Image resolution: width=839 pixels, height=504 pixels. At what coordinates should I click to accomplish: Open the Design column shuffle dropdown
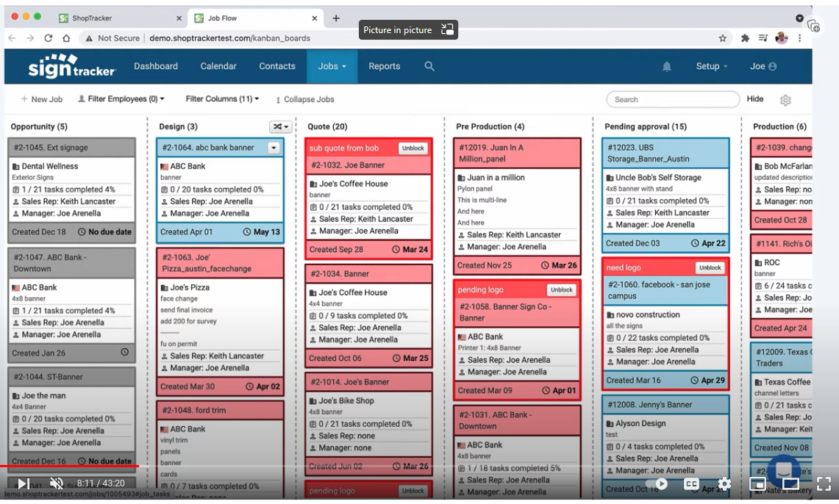coord(280,126)
